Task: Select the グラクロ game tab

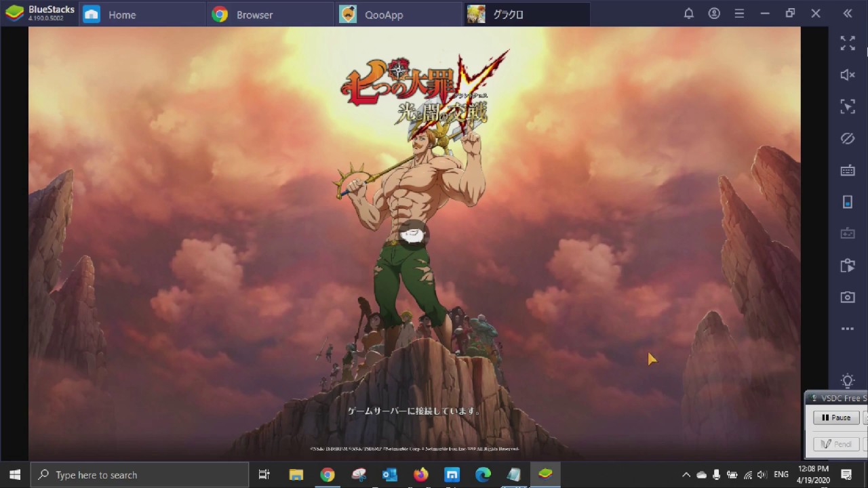Action: tap(526, 14)
